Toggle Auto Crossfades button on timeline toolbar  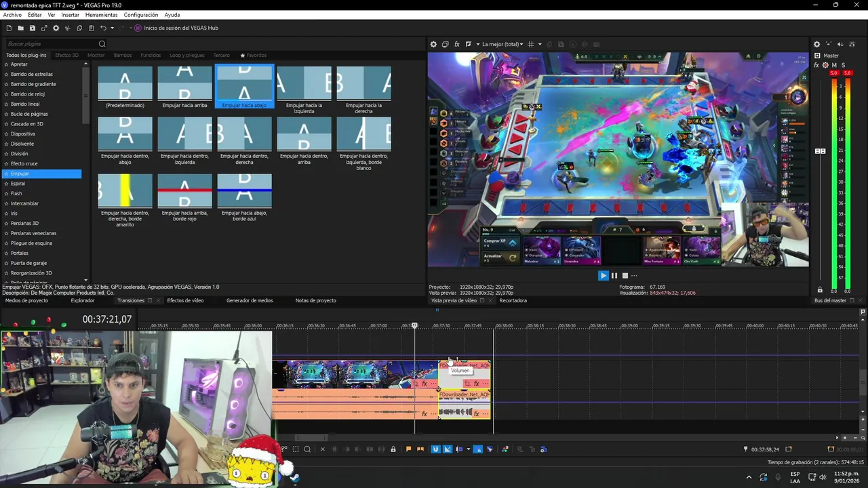click(448, 449)
